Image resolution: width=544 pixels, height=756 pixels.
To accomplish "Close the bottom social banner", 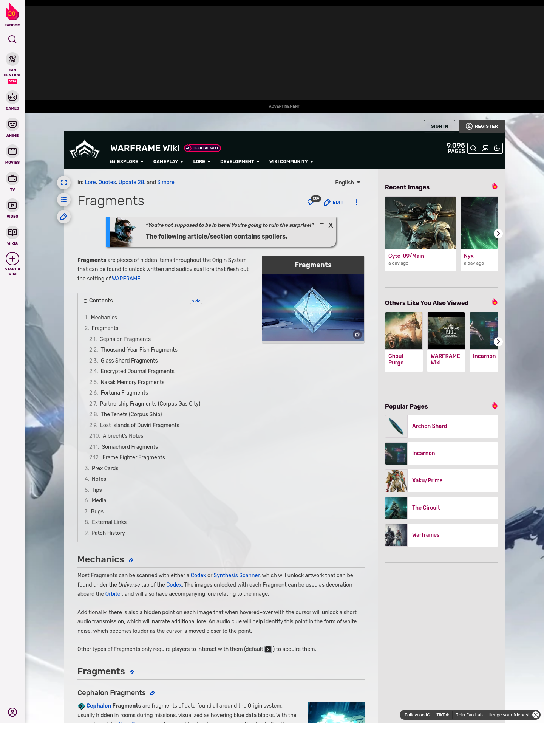I will click(x=536, y=715).
